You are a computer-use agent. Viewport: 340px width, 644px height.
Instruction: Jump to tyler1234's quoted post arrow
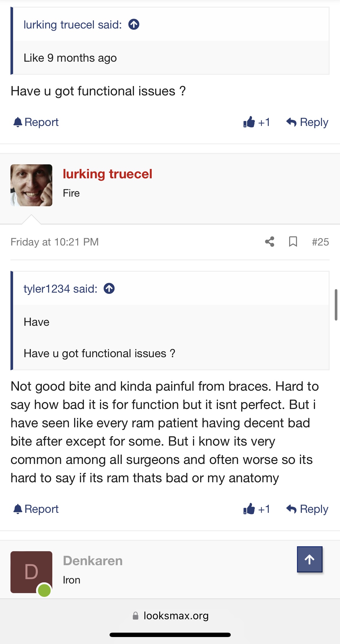tap(109, 289)
